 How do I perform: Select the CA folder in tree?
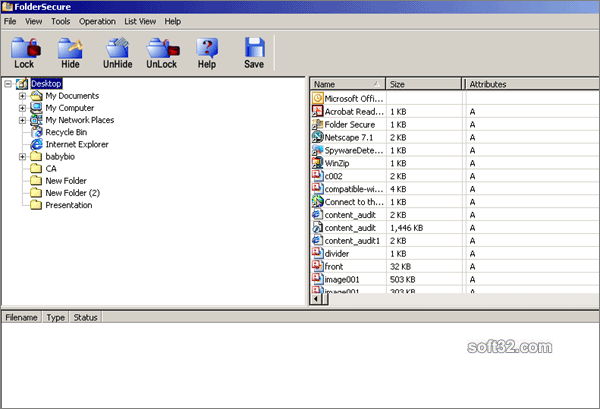click(x=51, y=168)
